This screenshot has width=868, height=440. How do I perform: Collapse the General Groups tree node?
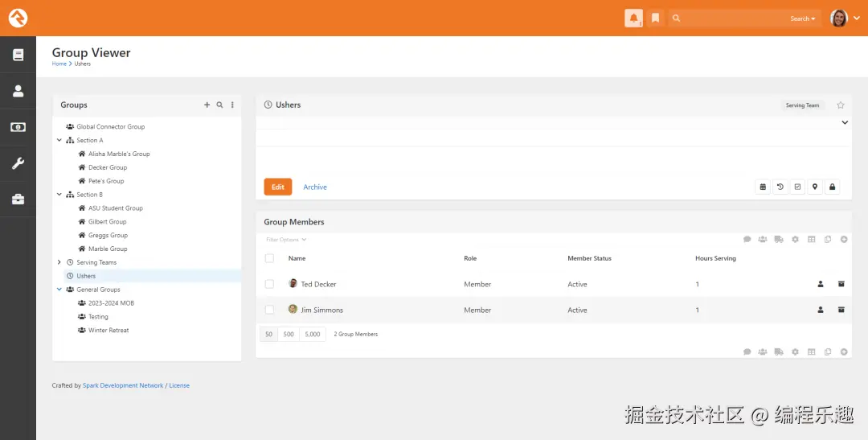[59, 290]
